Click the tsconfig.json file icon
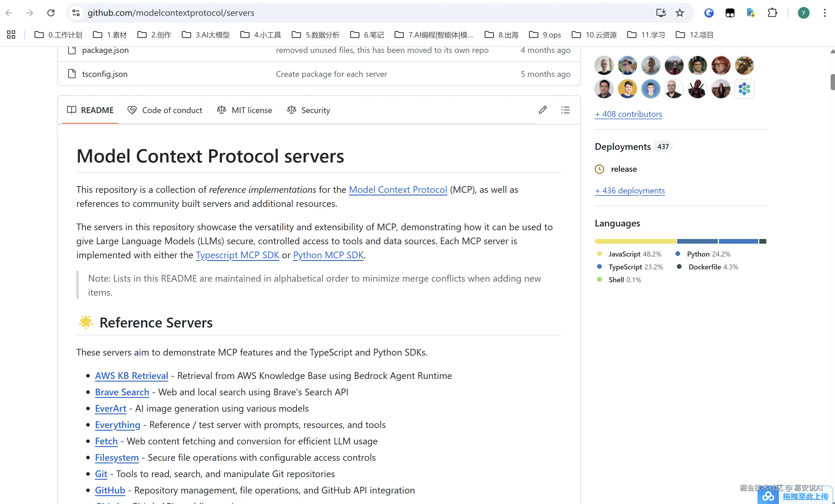Screen dimensions: 835x504 (x=72, y=74)
